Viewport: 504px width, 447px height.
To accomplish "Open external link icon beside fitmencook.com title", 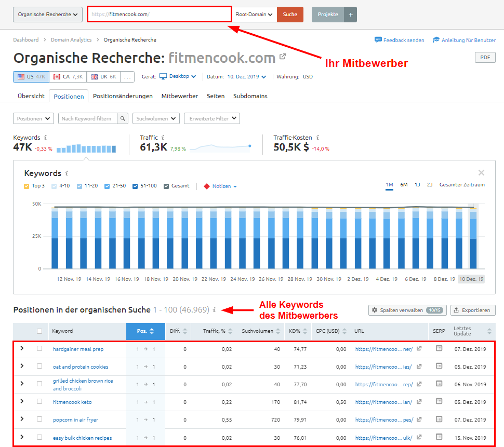I will [283, 57].
